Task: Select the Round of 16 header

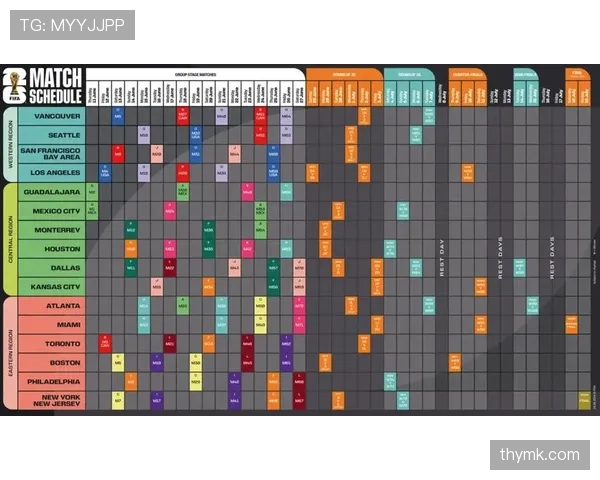Action: tap(409, 75)
